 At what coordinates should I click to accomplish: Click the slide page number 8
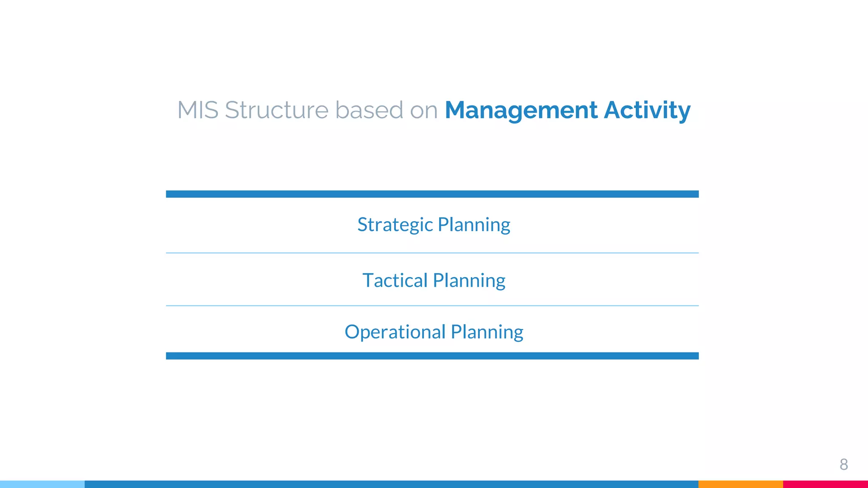(843, 465)
